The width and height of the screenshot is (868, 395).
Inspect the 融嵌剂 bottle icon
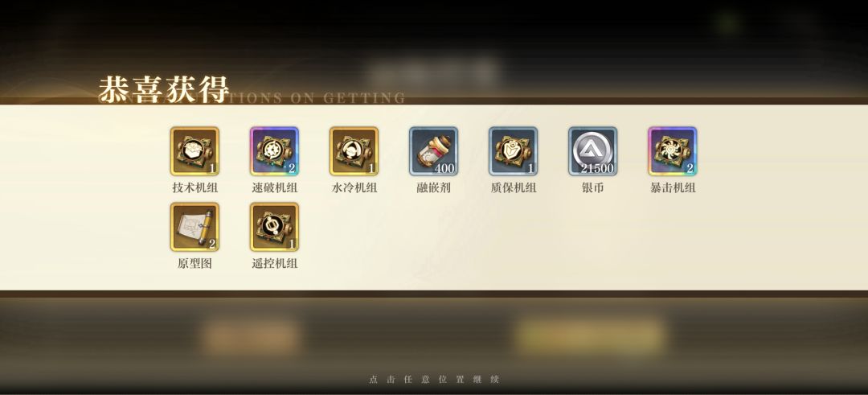pyautogui.click(x=433, y=151)
